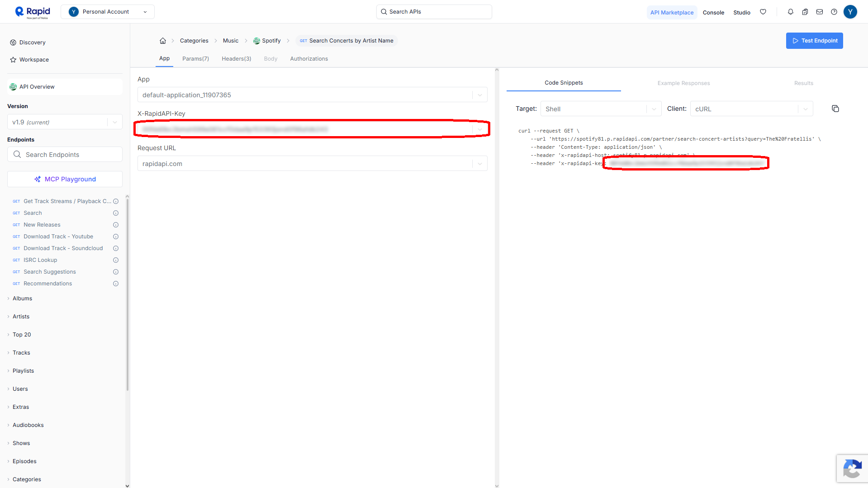Open the user profile avatar
This screenshot has width=868, height=488.
850,12
